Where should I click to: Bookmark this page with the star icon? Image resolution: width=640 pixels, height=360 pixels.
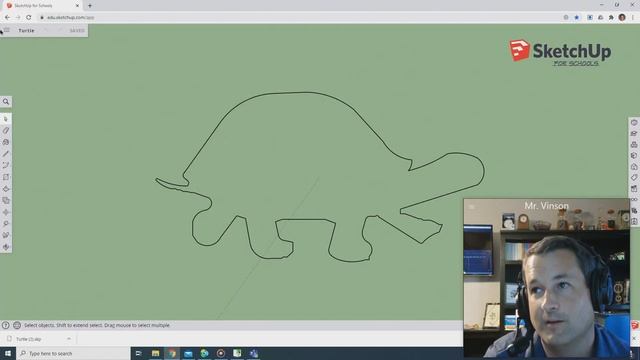[x=577, y=18]
